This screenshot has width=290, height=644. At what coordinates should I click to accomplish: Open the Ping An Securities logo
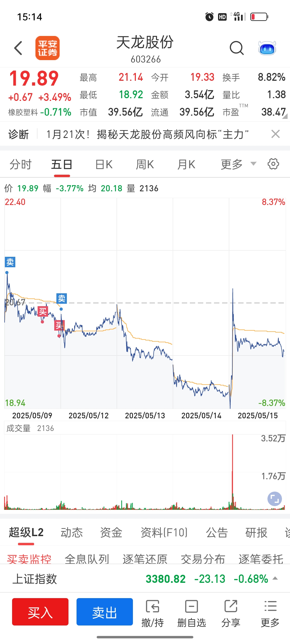(48, 48)
